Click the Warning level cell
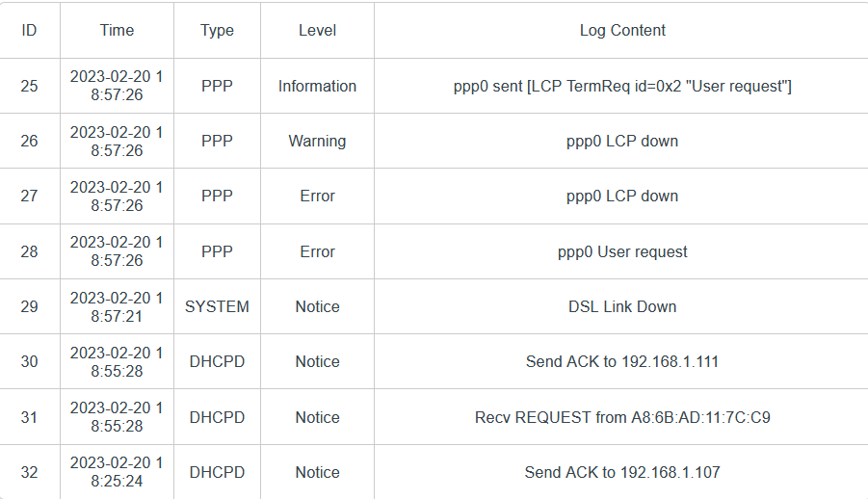This screenshot has width=868, height=499. [x=317, y=141]
